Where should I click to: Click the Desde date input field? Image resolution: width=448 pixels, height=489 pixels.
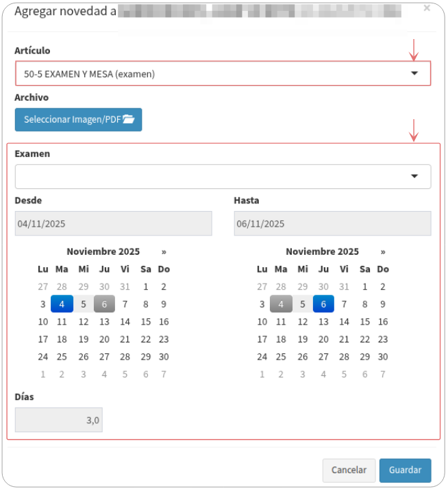(x=113, y=223)
